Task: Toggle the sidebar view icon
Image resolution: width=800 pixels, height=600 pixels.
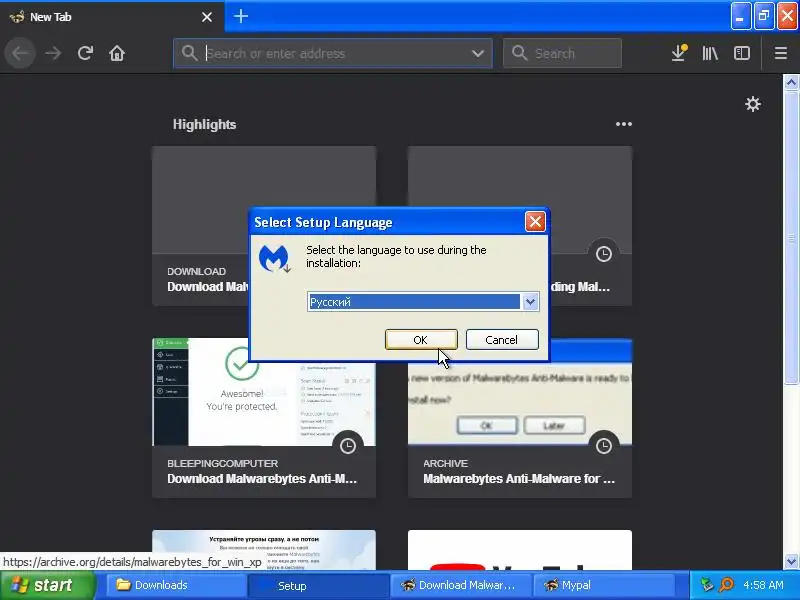Action: 741,53
